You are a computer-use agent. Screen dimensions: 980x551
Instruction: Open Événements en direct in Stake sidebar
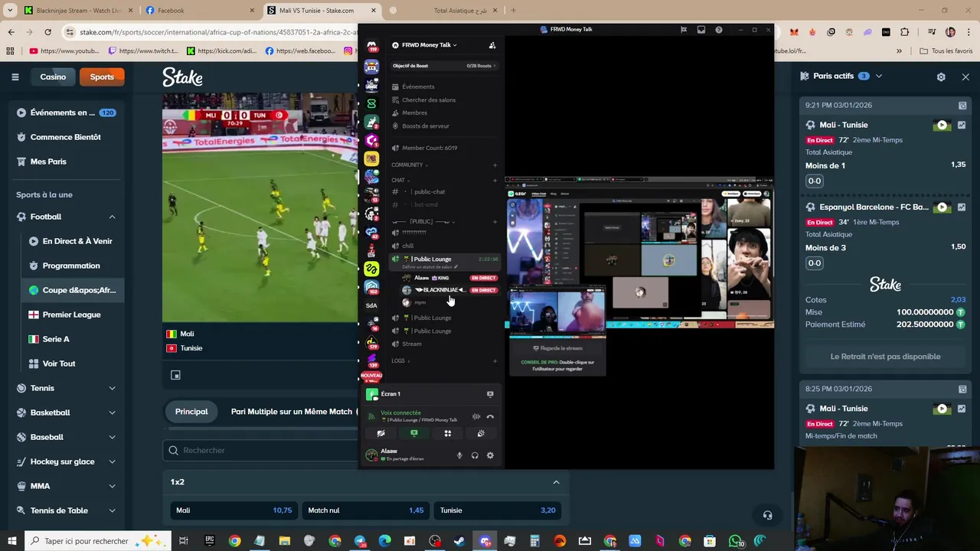[66, 112]
